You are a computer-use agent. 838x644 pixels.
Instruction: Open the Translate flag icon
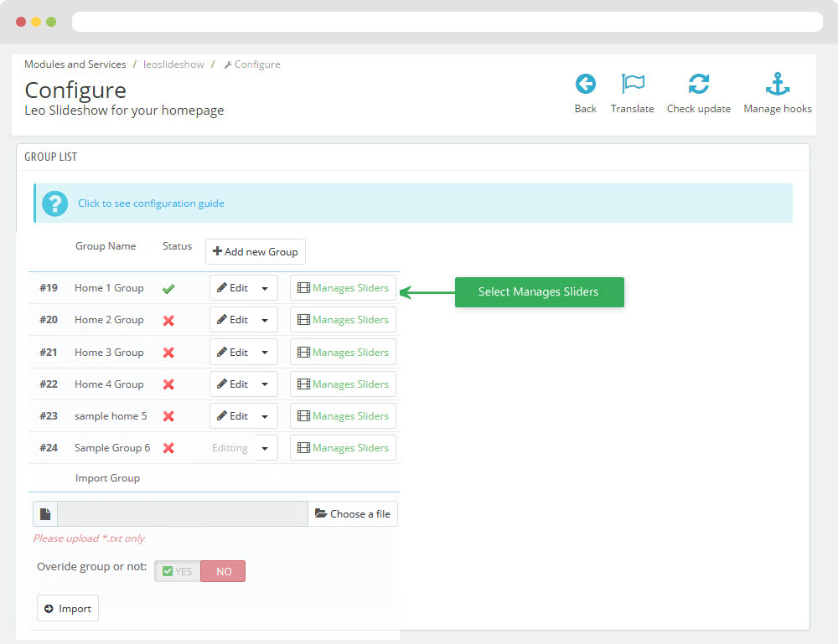point(632,85)
